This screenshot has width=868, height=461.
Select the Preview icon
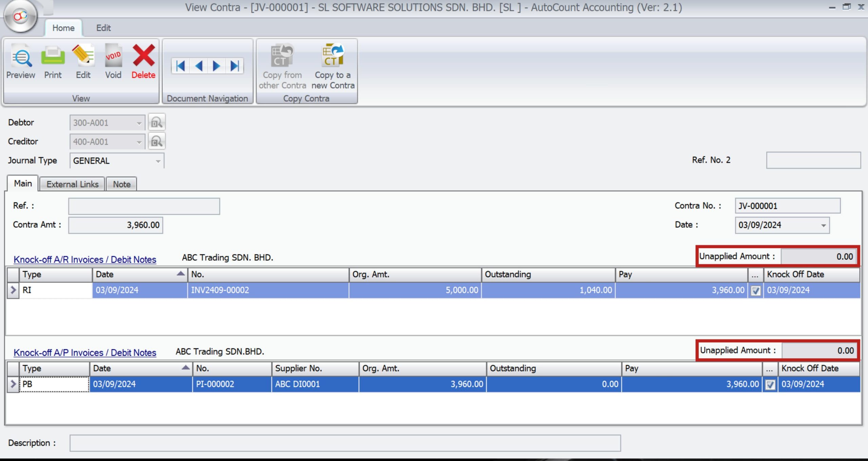(20, 61)
